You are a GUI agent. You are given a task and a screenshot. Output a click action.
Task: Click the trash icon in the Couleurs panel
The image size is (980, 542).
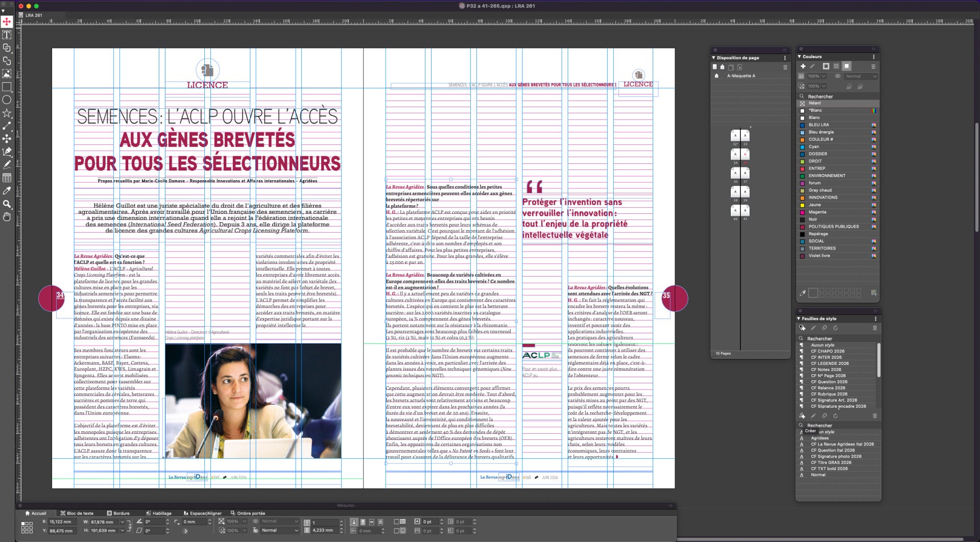[873, 66]
